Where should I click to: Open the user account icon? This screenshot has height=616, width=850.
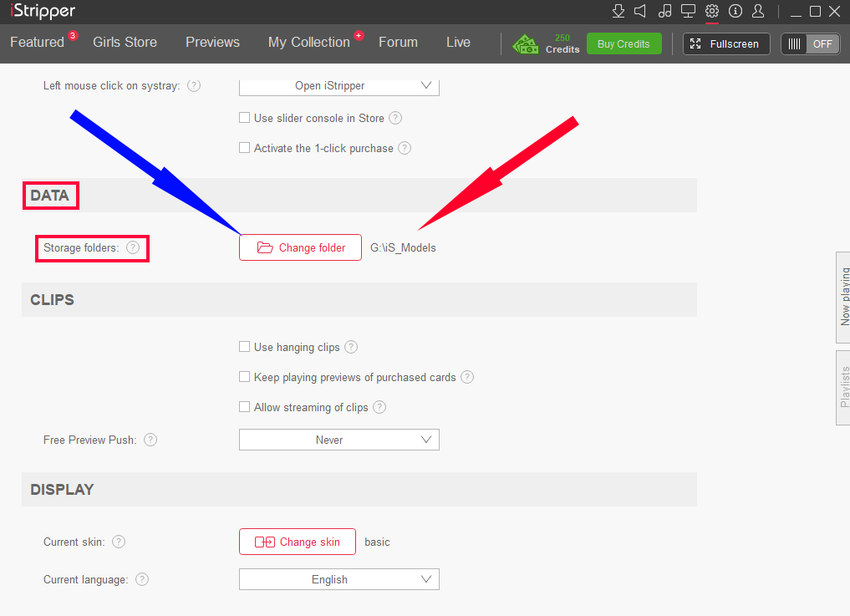(x=758, y=11)
